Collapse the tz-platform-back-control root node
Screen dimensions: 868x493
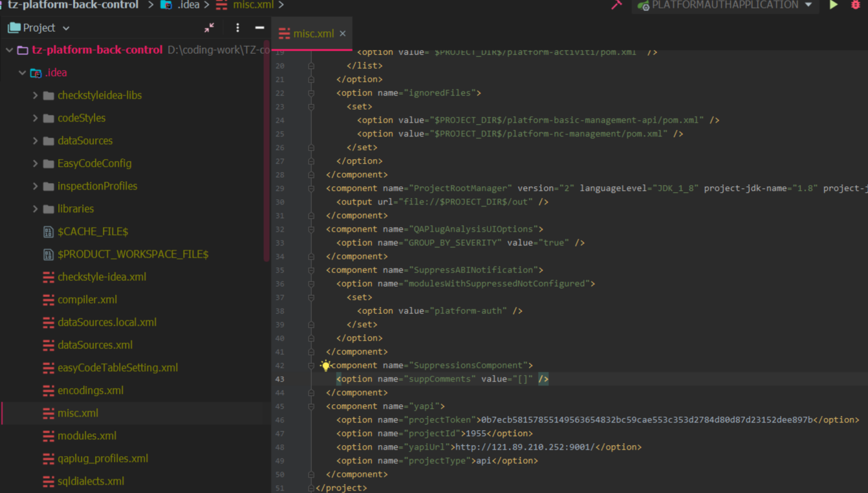click(x=9, y=50)
